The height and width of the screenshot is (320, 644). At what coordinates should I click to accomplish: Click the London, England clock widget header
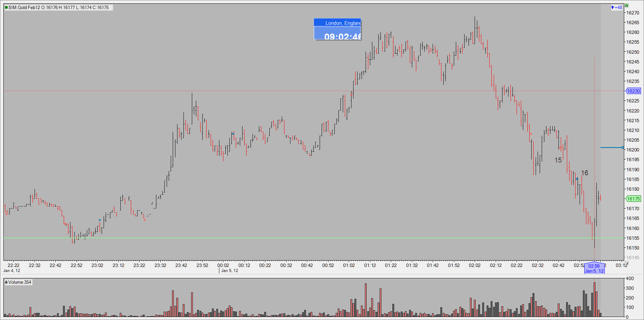[337, 22]
